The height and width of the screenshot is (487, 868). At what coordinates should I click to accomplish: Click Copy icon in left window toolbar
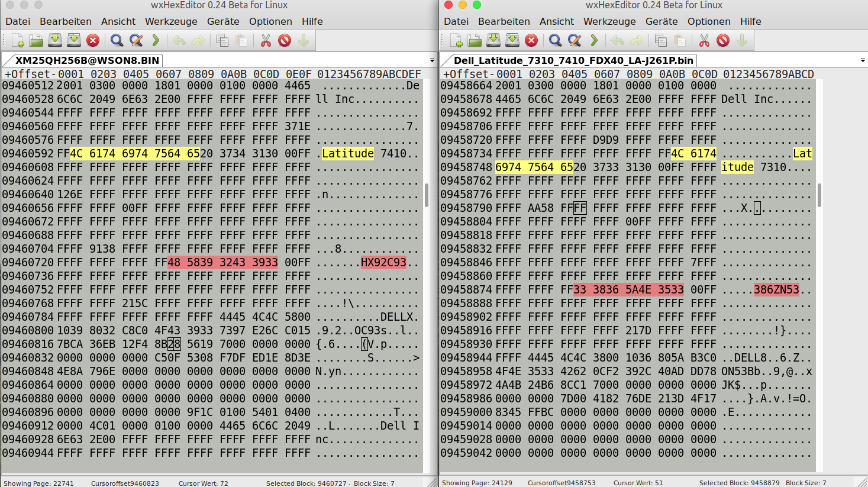coord(222,40)
